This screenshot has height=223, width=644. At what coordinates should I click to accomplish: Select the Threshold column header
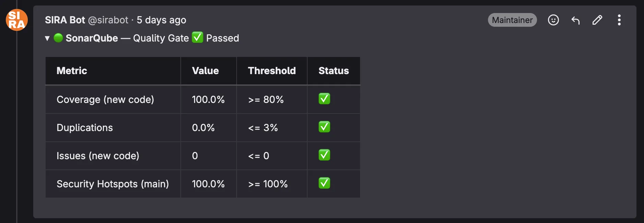pos(272,71)
